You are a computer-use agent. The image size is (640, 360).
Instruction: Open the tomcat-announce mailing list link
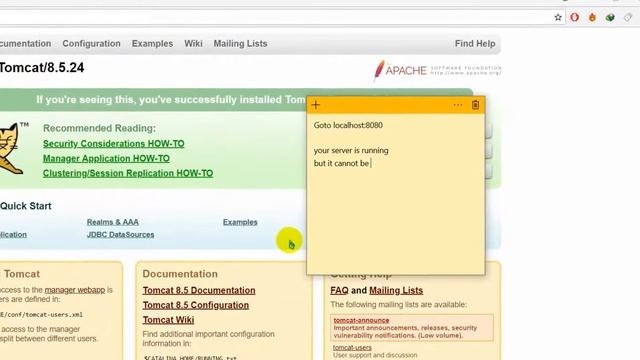coord(361,320)
